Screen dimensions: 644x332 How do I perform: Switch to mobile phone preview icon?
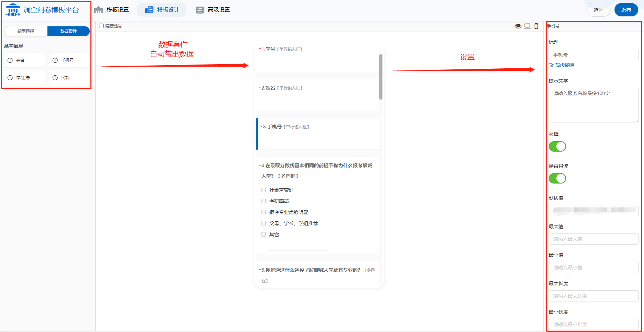pyautogui.click(x=536, y=26)
